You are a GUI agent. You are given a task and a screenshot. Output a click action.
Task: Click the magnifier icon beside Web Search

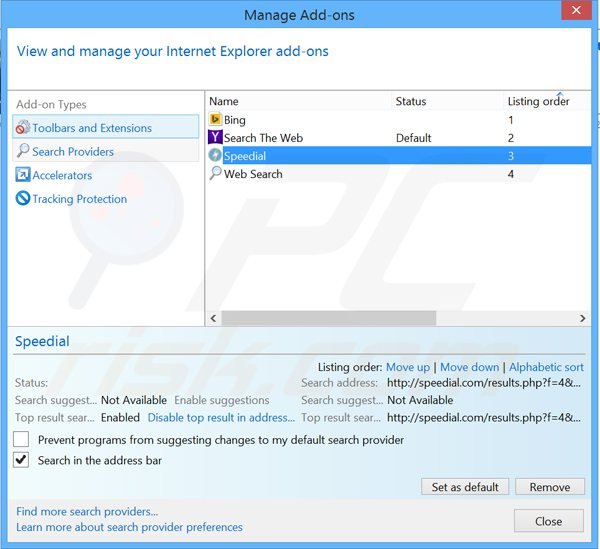point(215,173)
